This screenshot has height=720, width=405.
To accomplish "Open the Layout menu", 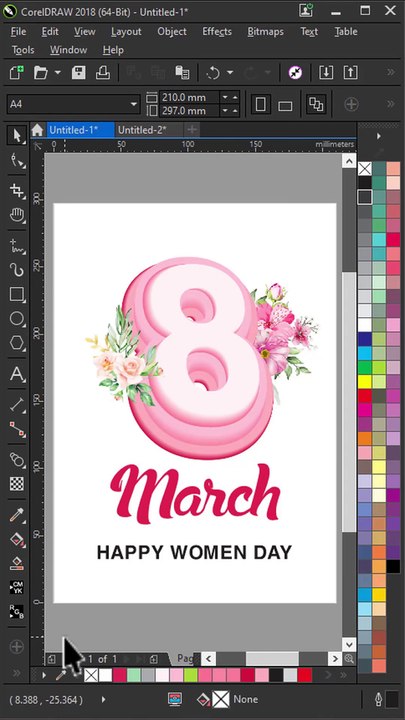I will (x=126, y=32).
